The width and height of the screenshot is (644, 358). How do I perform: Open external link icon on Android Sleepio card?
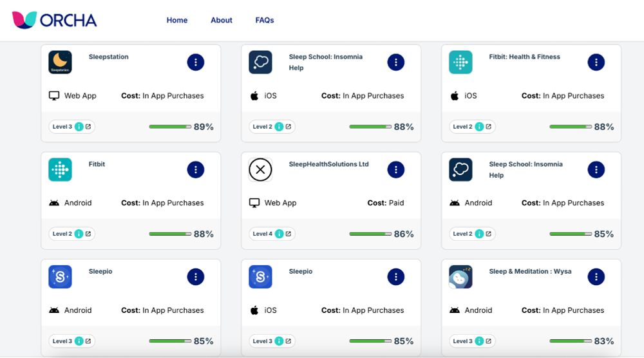tap(88, 341)
